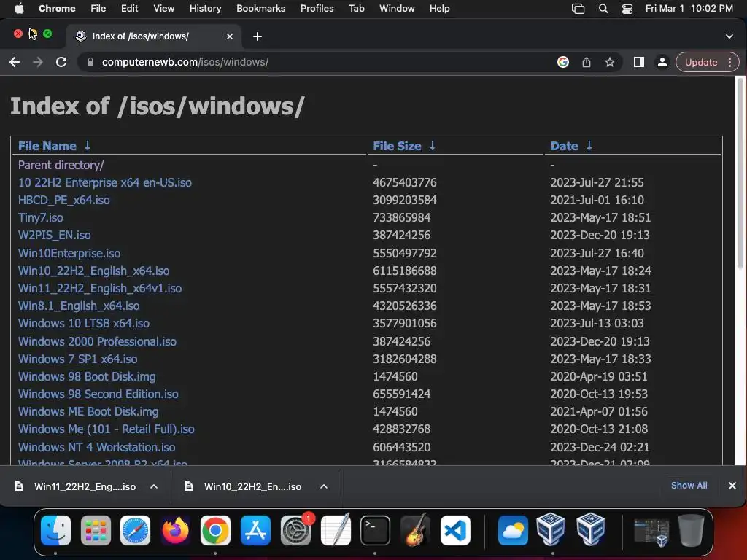Click the File Size descending arrow
Image resolution: width=747 pixels, height=560 pixels.
432,146
